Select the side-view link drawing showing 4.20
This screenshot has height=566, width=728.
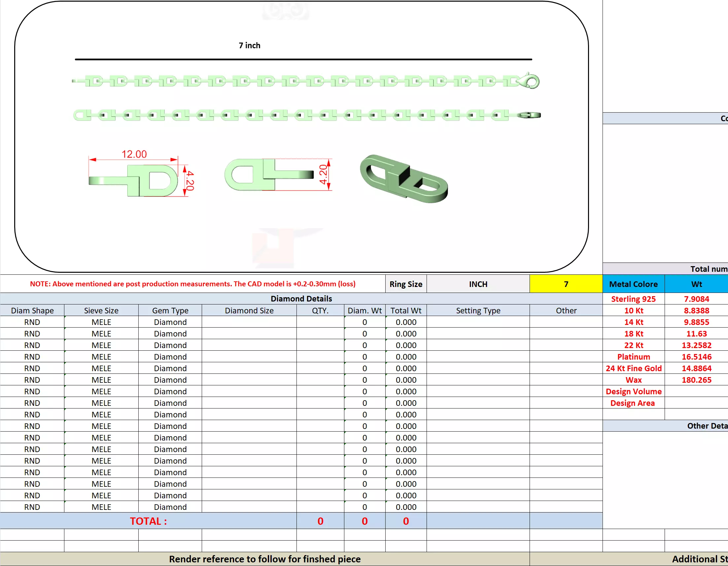270,175
